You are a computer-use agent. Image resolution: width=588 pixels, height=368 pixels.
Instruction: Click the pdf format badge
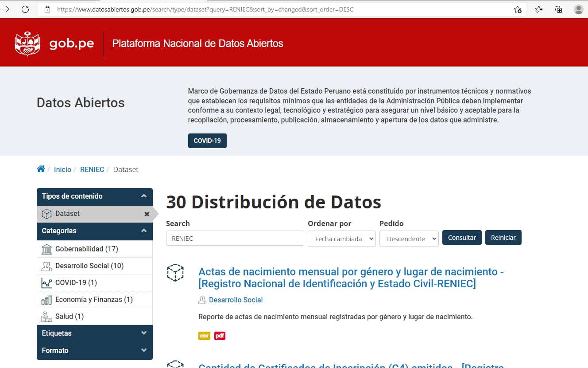coord(220,336)
